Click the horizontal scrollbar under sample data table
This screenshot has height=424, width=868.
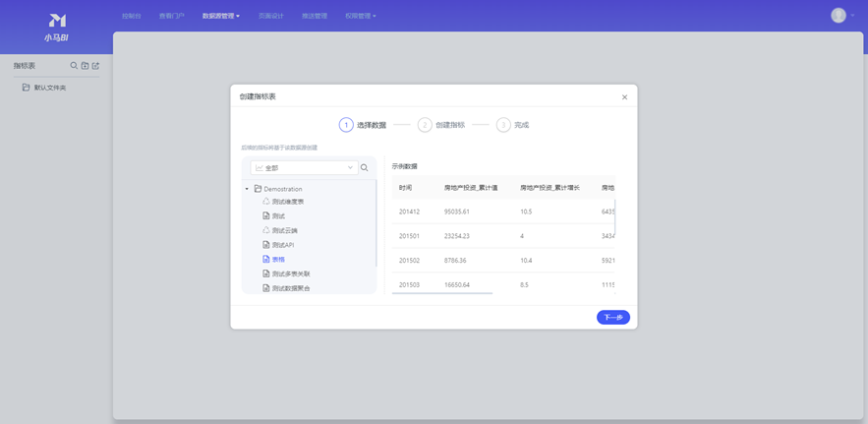pos(442,293)
